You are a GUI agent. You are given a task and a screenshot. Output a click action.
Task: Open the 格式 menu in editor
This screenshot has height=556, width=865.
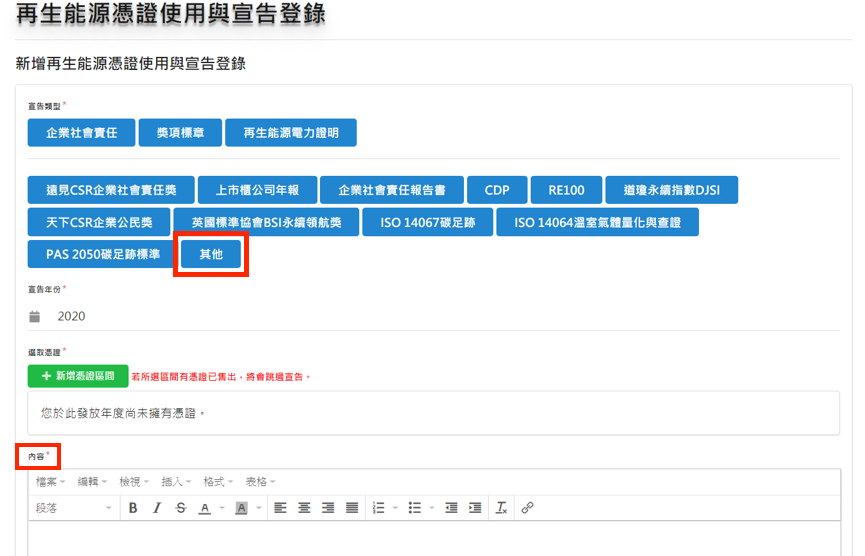[x=218, y=482]
